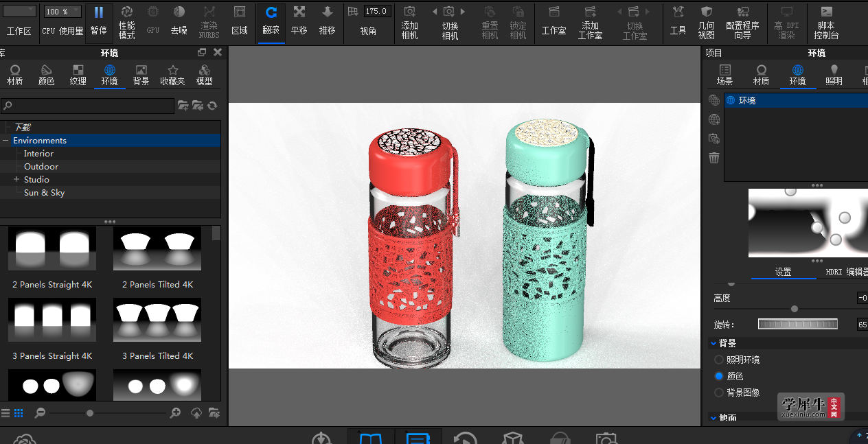The width and height of the screenshot is (868, 444).
Task: Expand the Studio folder in tree
Action: (16, 180)
